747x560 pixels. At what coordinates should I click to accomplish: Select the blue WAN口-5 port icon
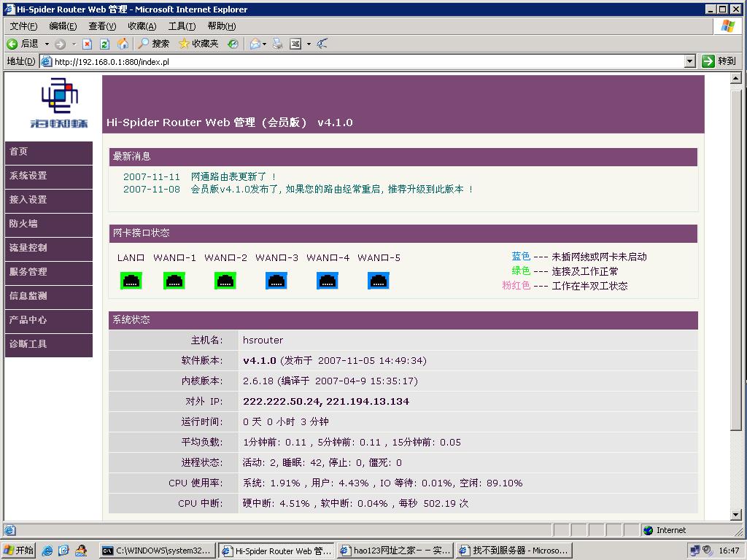(378, 280)
